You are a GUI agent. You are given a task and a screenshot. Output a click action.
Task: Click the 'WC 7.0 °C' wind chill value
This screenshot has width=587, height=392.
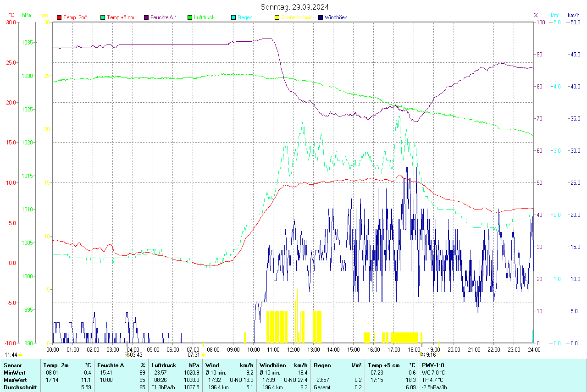pyautogui.click(x=433, y=373)
